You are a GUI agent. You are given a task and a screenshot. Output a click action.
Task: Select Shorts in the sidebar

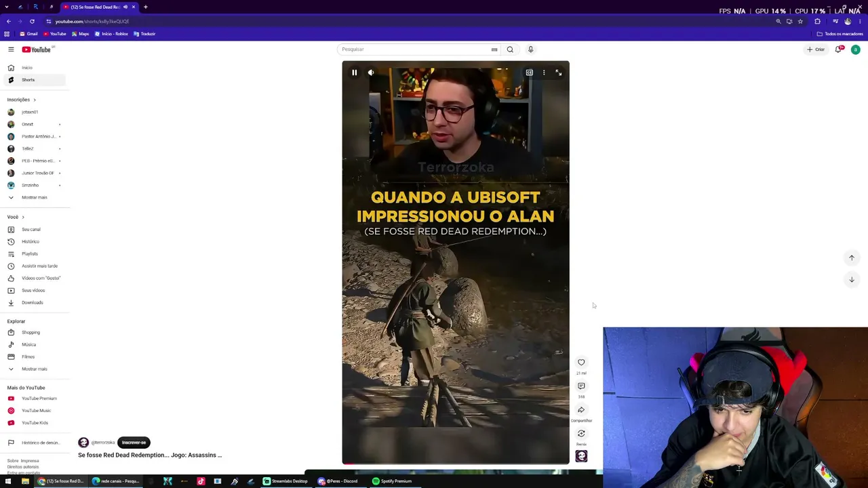coord(34,80)
